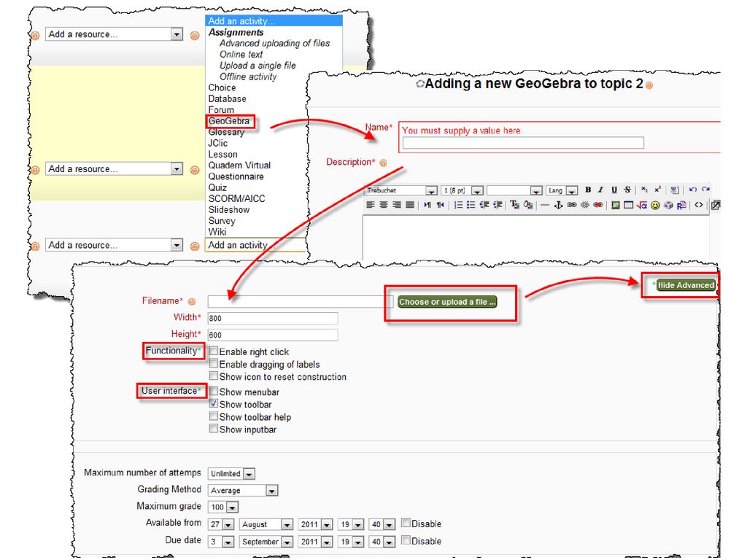747x560 pixels.
Task: Insert a horizontal rule line
Action: (x=545, y=205)
